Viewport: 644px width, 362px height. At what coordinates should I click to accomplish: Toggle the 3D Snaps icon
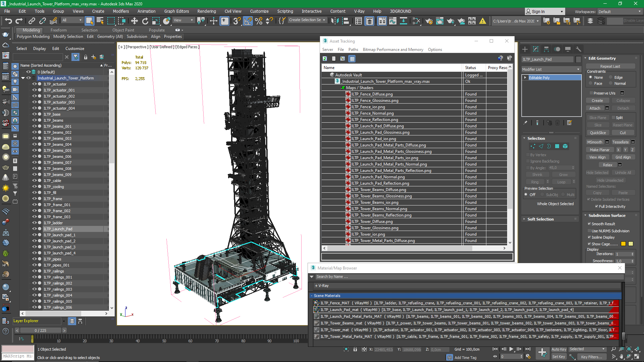click(237, 21)
